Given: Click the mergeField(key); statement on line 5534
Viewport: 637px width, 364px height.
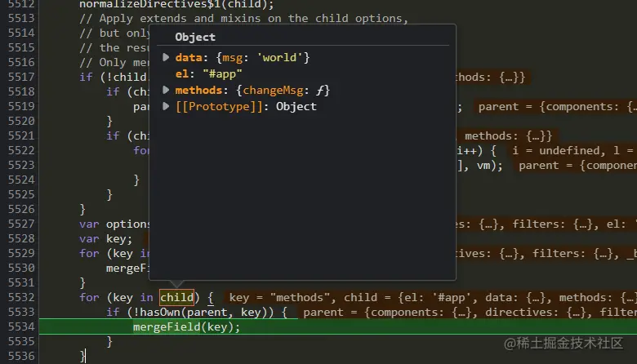Looking at the screenshot, I should (186, 326).
